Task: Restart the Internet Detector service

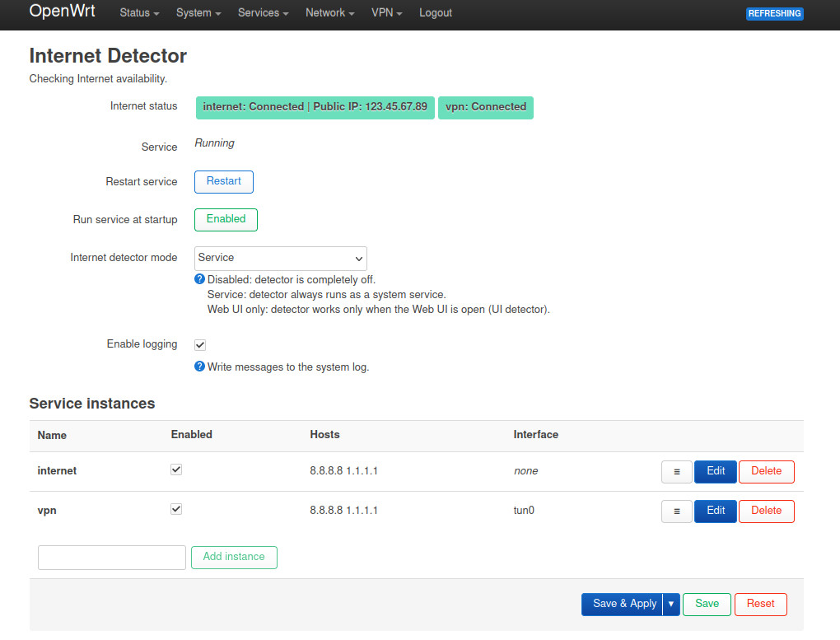Action: pyautogui.click(x=224, y=181)
